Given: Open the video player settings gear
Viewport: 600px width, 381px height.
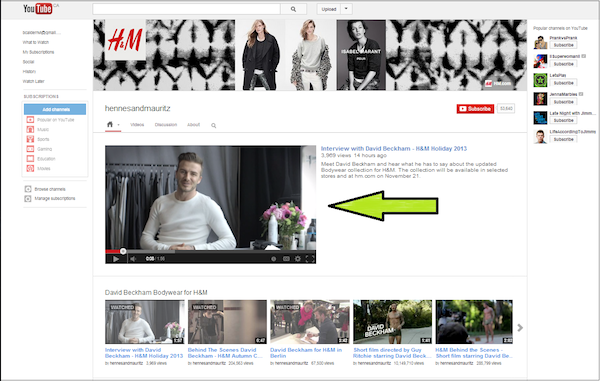Looking at the screenshot, I should tap(298, 259).
